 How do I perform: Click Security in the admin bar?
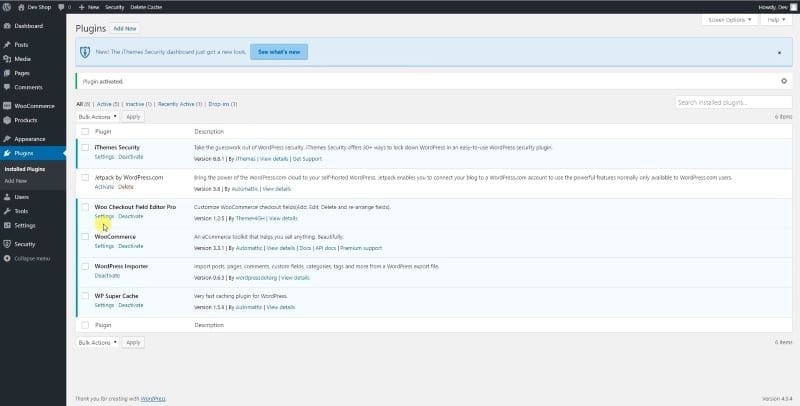pyautogui.click(x=115, y=7)
